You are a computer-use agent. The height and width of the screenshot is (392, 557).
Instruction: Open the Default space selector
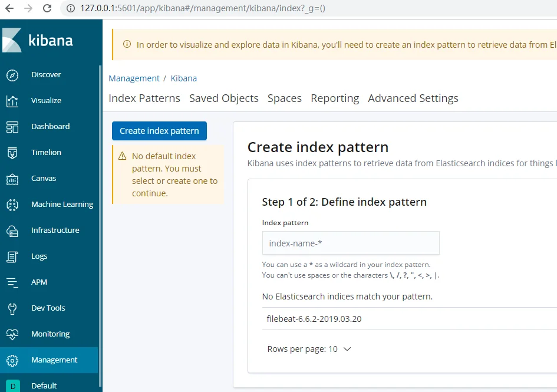click(14, 386)
